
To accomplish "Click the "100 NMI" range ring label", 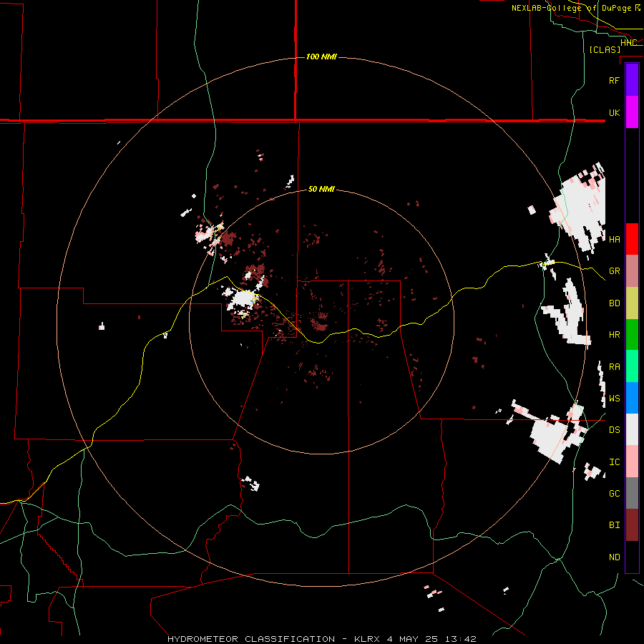I will (x=321, y=57).
